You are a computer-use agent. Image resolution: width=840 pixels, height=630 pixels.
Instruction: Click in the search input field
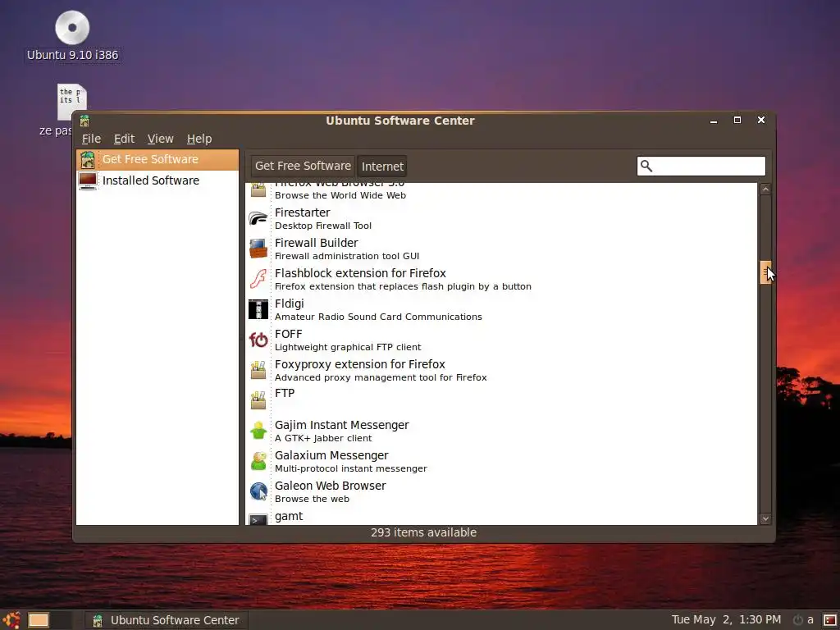[x=701, y=166]
